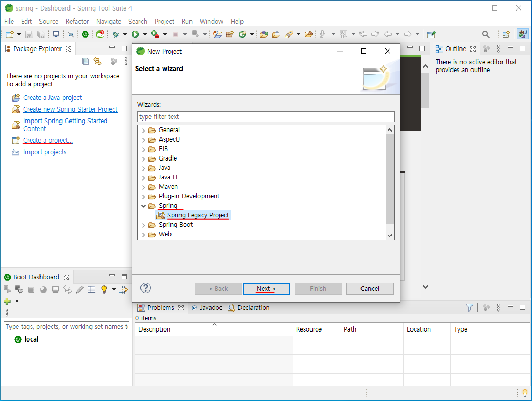Viewport: 532px width, 401px height.
Task: Click Create a Java project link
Action: point(52,98)
